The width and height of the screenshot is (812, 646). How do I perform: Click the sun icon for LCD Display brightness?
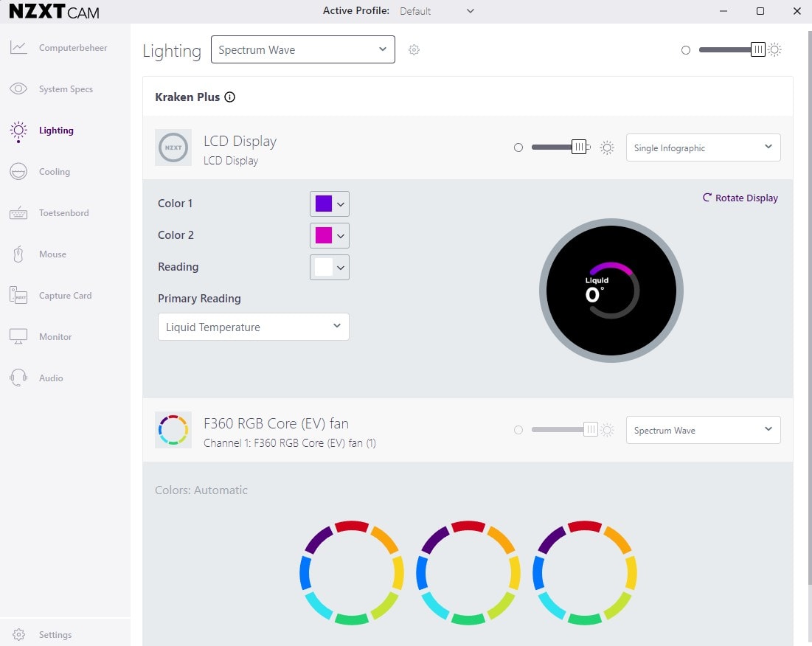(607, 147)
